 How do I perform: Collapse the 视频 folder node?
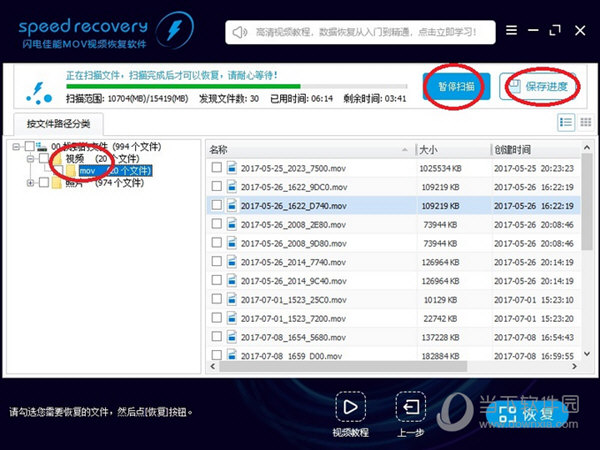click(x=30, y=158)
